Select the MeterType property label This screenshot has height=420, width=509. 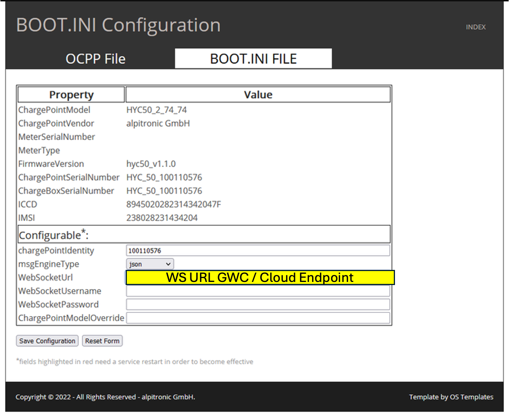point(39,150)
